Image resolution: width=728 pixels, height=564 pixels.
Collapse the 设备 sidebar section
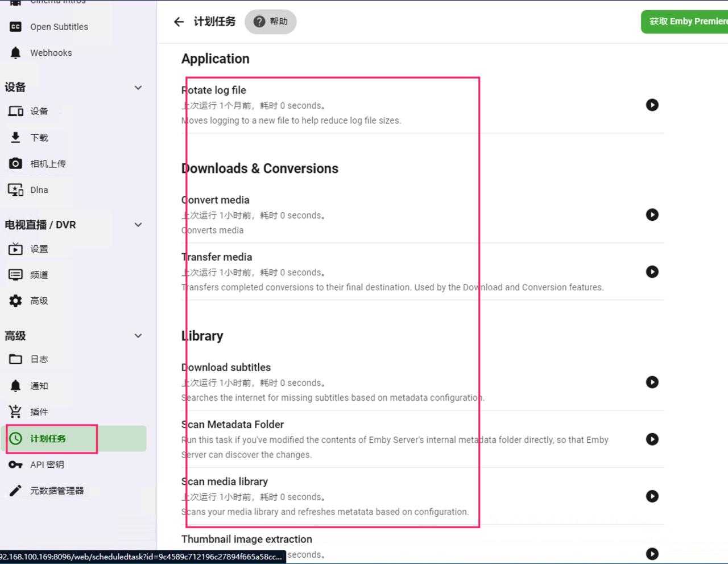138,87
